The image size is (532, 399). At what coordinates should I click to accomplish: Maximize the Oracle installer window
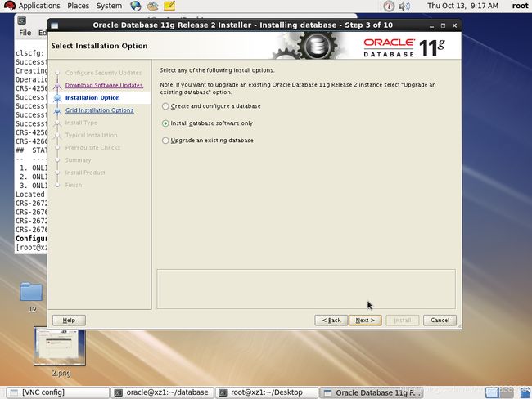[443, 25]
